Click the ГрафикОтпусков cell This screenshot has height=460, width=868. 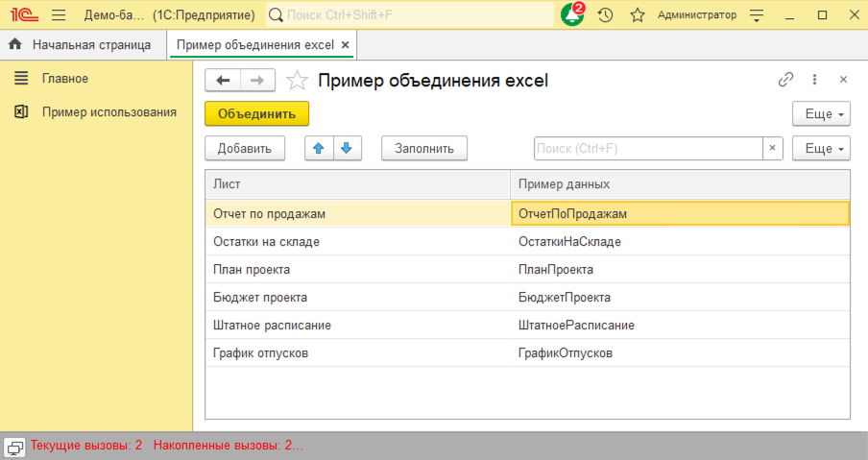(x=680, y=353)
